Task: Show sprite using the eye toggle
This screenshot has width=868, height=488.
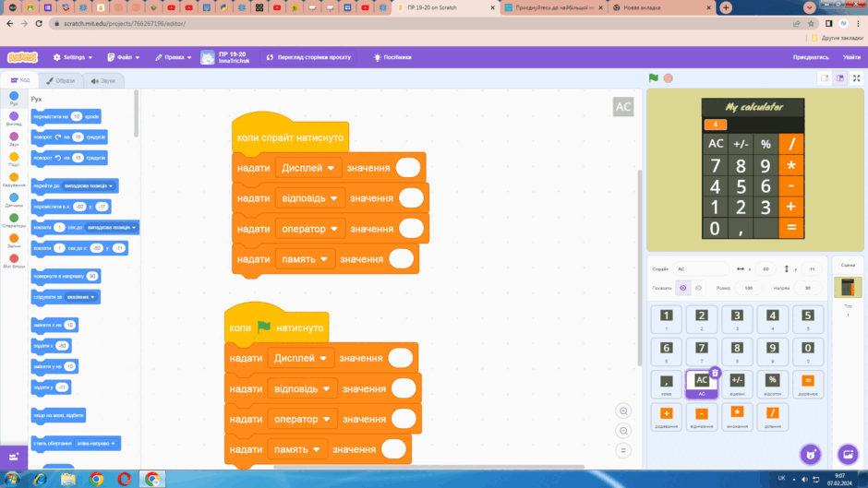Action: (x=683, y=288)
